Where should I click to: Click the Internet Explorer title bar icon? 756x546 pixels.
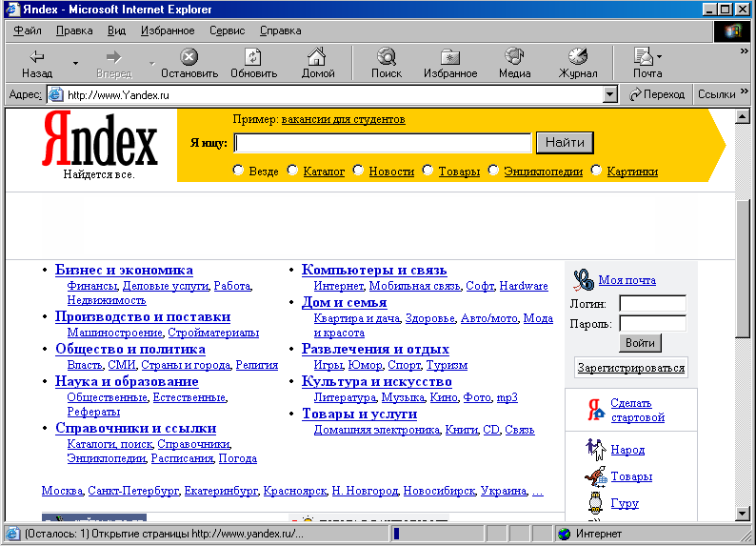click(12, 10)
